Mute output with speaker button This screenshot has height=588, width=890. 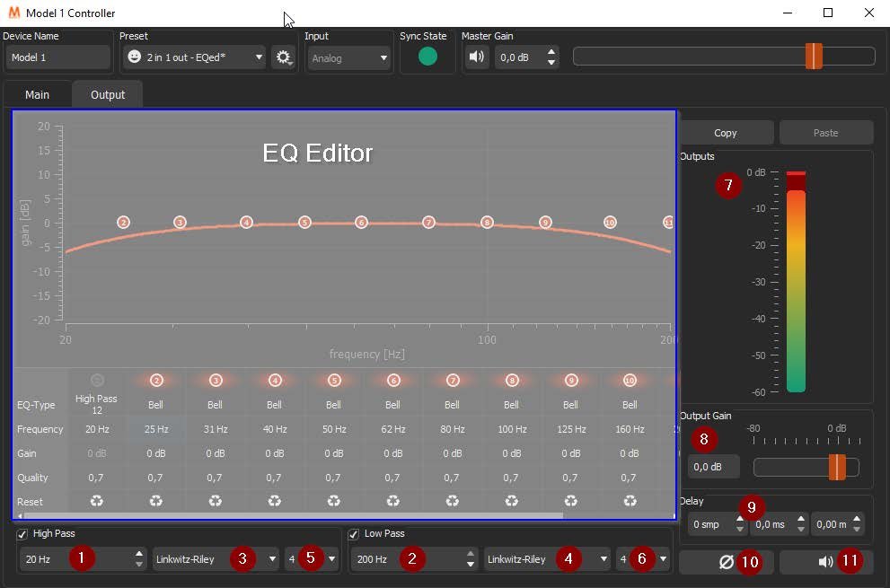pyautogui.click(x=825, y=562)
